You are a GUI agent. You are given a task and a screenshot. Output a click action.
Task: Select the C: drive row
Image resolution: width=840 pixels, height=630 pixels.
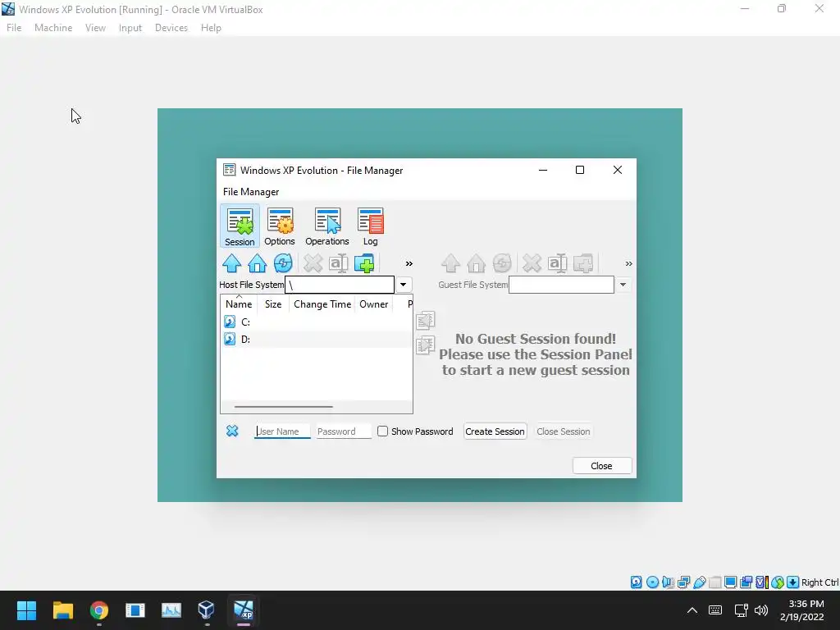[x=316, y=322]
